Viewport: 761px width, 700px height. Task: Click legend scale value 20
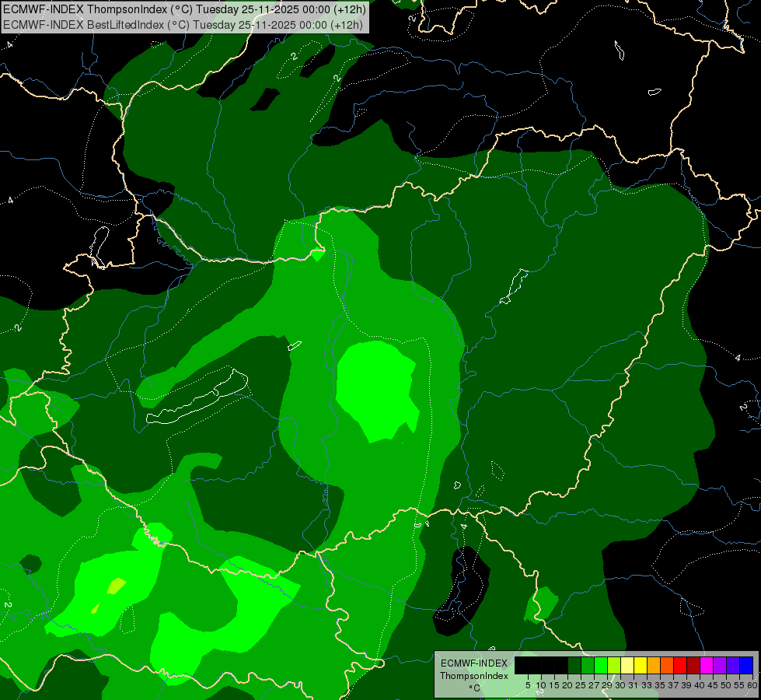(x=567, y=685)
